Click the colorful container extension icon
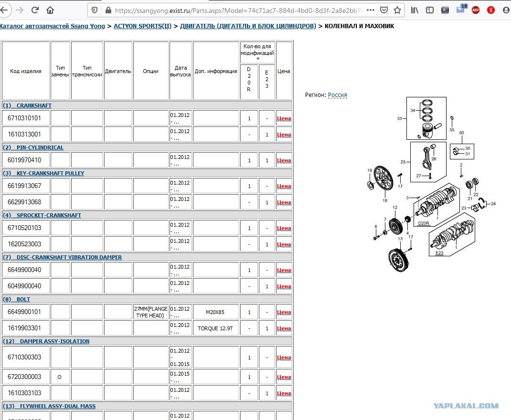Viewport: 511px width, 420px height. click(x=445, y=10)
